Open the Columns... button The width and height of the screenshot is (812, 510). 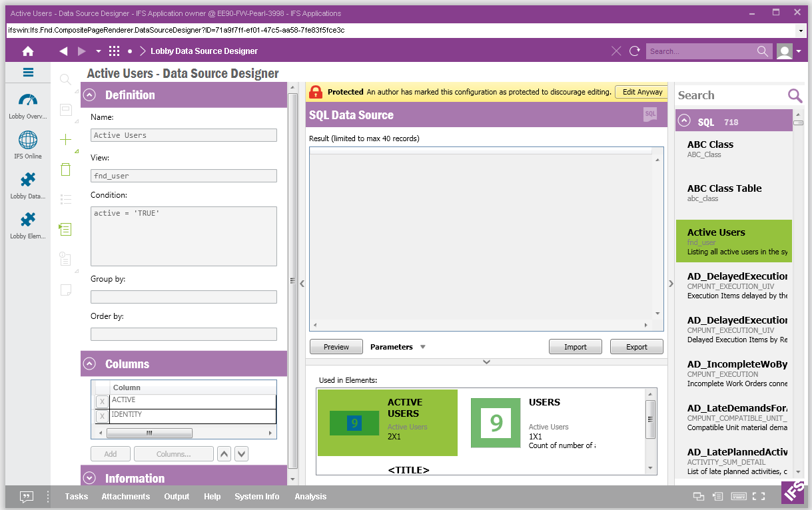click(x=174, y=454)
